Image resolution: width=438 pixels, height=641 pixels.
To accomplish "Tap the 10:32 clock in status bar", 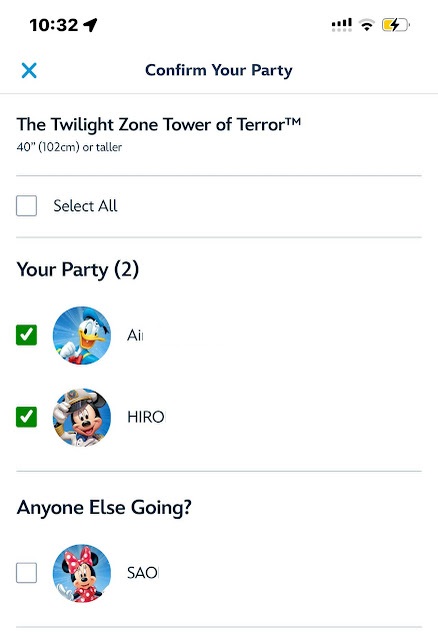I will click(54, 25).
